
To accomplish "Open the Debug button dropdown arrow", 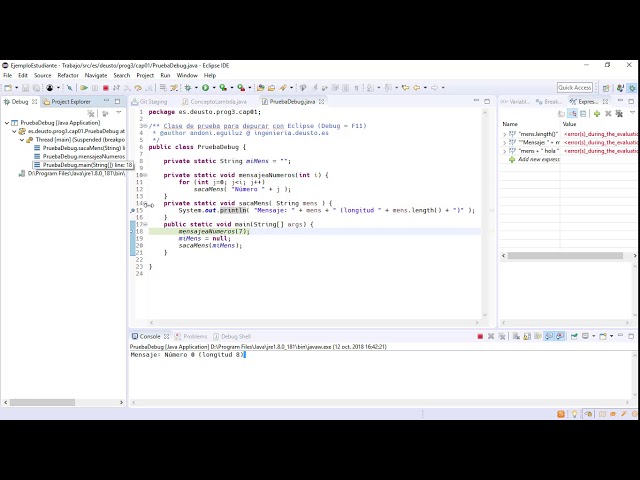I will [196, 88].
